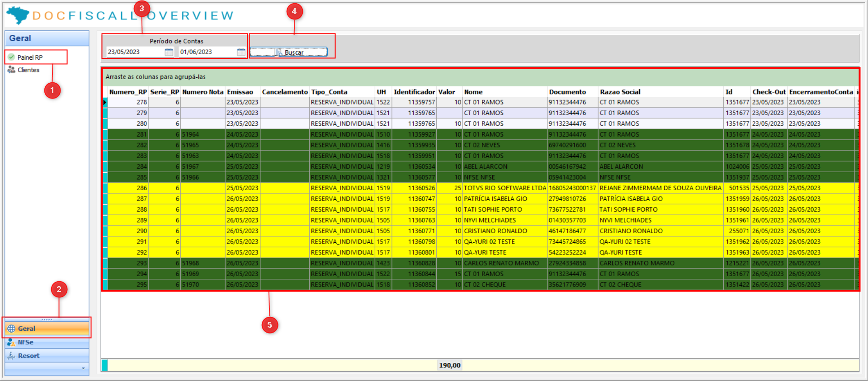Select the Geral group globe icon

coord(11,329)
